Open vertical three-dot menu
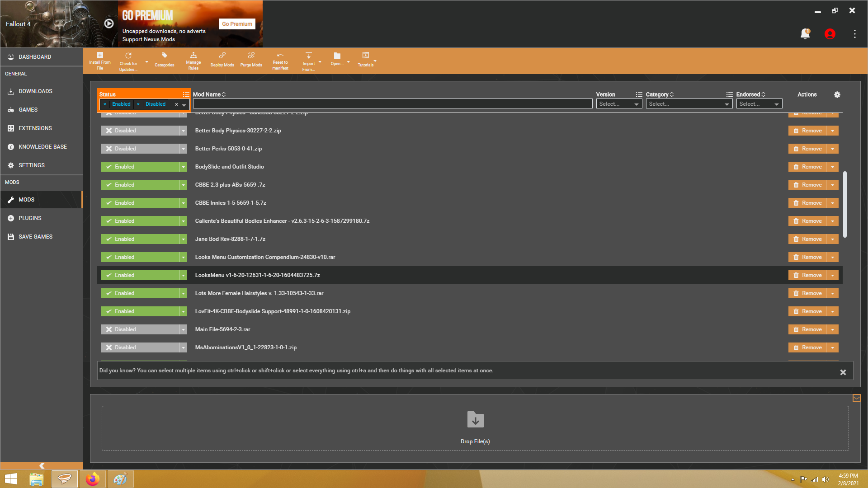 click(x=855, y=34)
